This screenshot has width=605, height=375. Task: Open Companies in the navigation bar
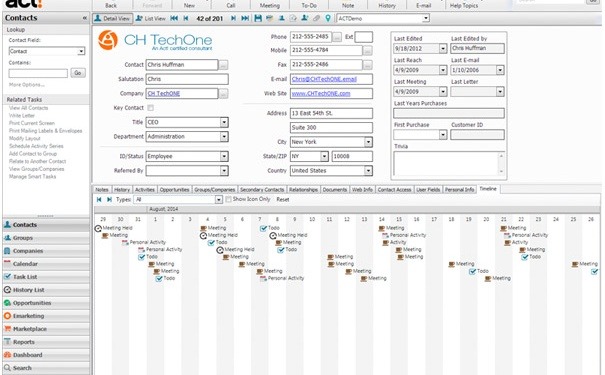46,251
